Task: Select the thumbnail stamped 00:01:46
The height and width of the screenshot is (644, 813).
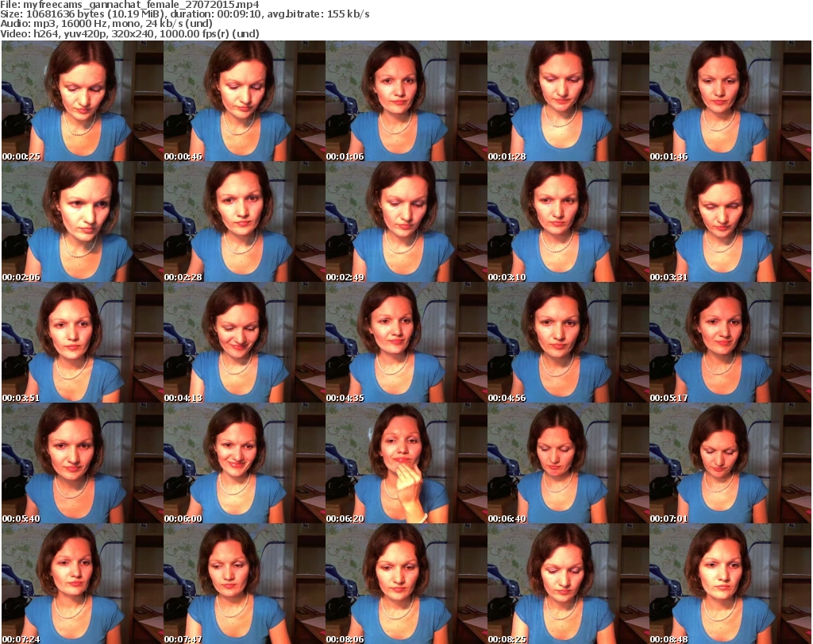Action: pos(730,101)
